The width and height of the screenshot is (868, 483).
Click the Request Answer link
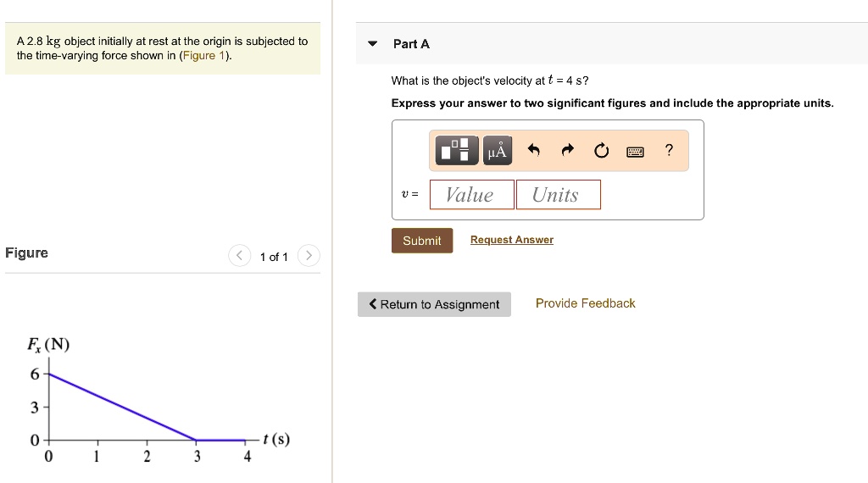pyautogui.click(x=511, y=240)
